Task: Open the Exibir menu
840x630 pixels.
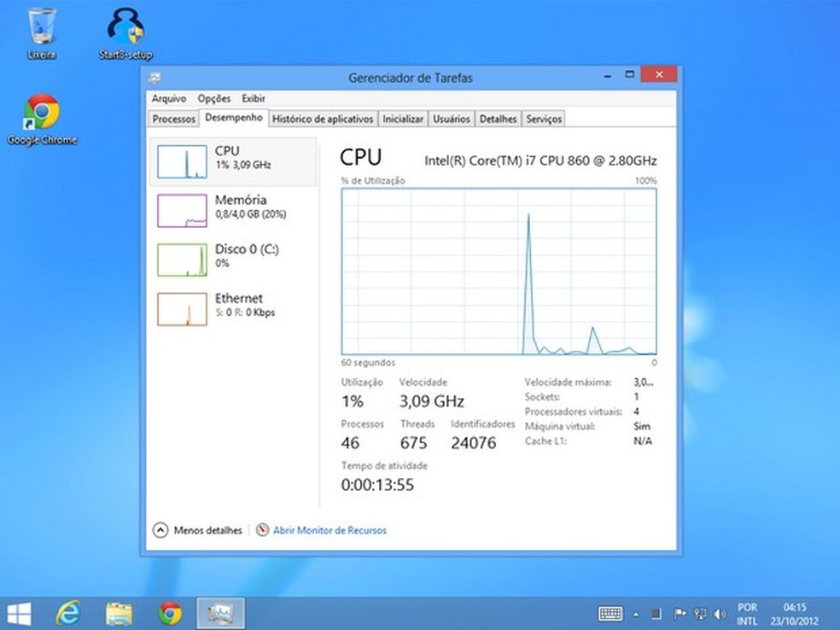Action: pos(254,98)
